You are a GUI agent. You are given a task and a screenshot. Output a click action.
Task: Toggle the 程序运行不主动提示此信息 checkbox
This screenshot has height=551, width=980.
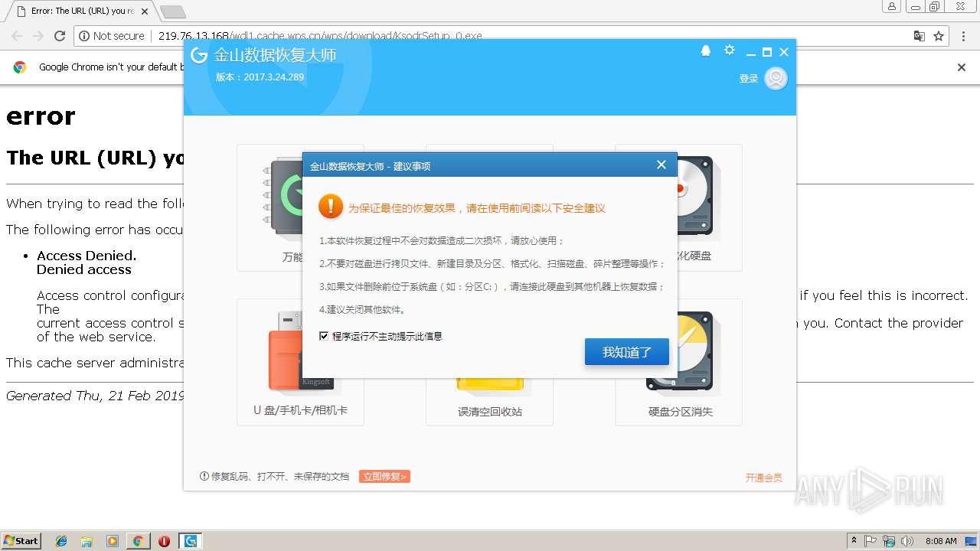point(324,336)
